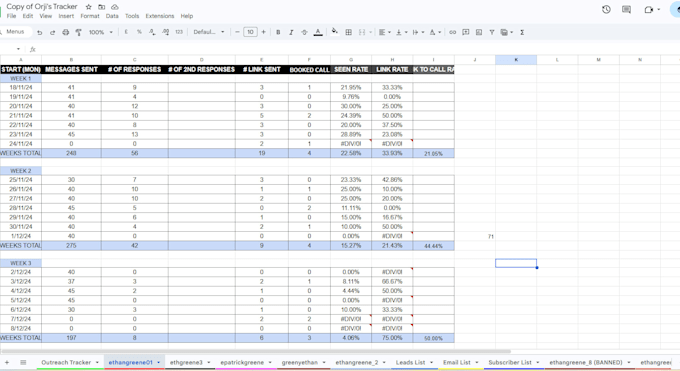
Task: Decrease font size with minus button
Action: click(237, 32)
